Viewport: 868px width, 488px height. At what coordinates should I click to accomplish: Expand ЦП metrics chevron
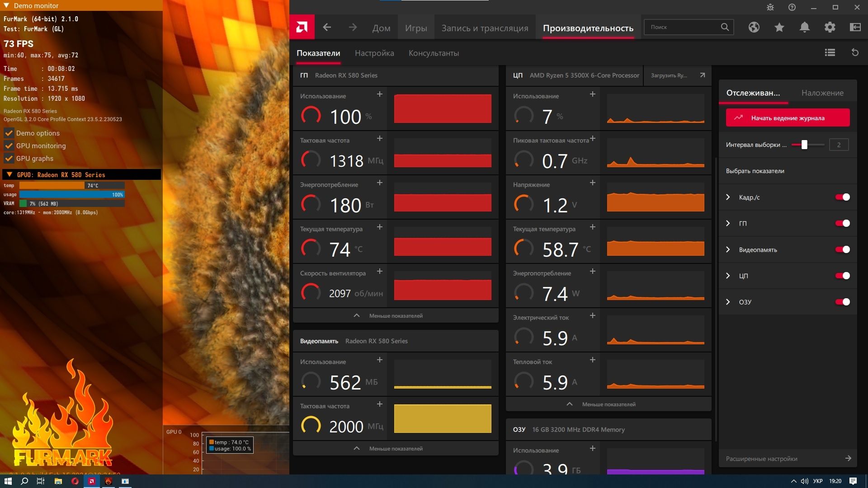click(x=728, y=276)
